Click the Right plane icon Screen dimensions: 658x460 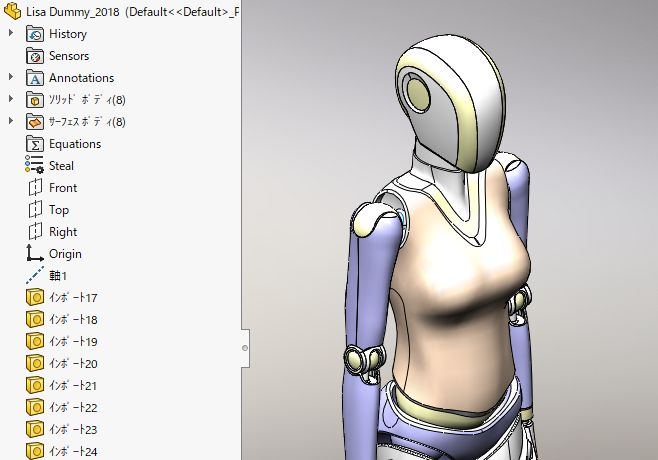click(35, 232)
